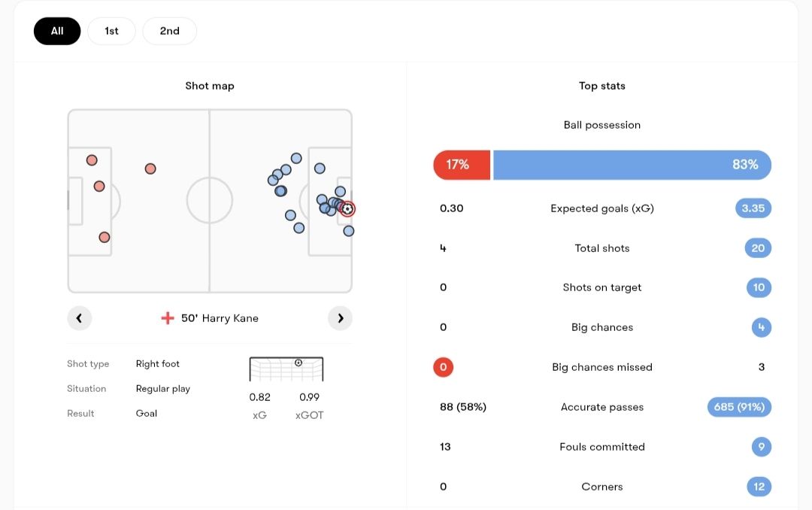The height and width of the screenshot is (510, 812).
Task: Select the red shot marker nearest the center circle
Action: click(150, 168)
